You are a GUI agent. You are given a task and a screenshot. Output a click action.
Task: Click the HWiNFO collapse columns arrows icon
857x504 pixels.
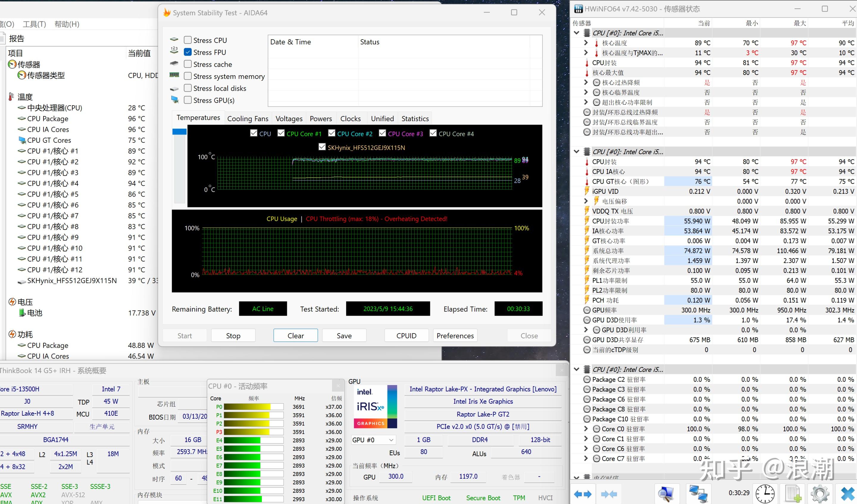pos(609,494)
